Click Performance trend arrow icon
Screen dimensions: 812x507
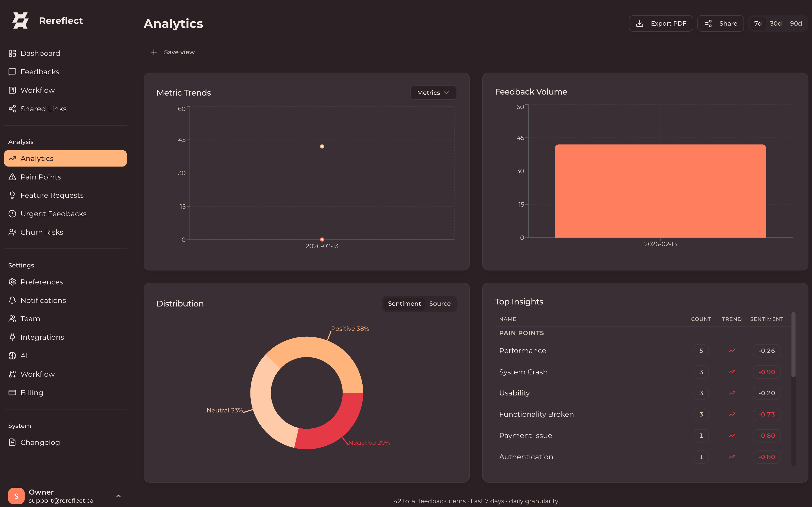coord(732,350)
